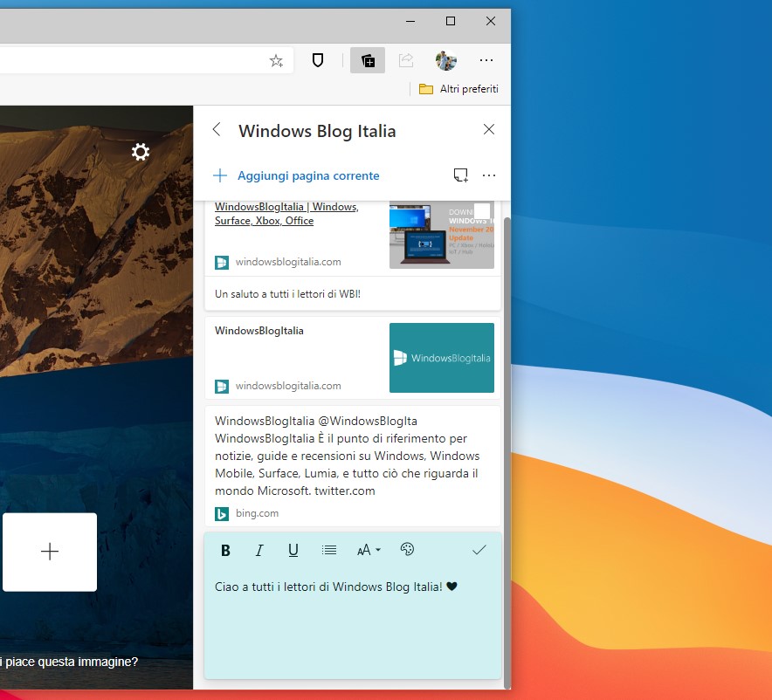Open WindowsBlogItalia | Windows, Surface link
Screen dimensions: 772x700
287,214
